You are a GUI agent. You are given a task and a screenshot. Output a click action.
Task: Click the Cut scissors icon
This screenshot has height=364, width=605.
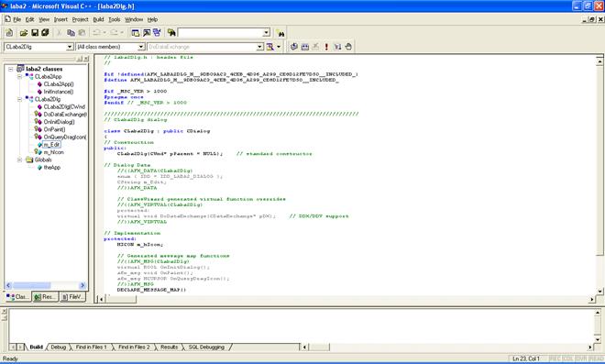coord(60,33)
